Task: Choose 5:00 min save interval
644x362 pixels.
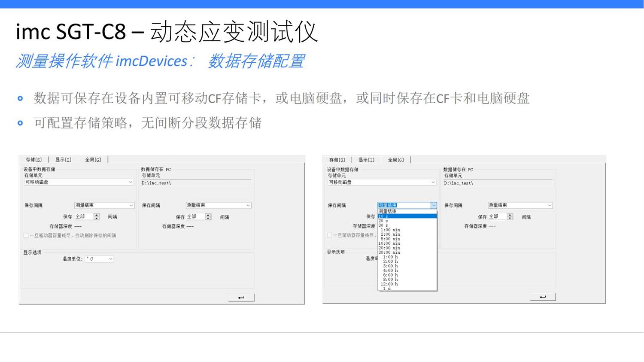Action: coord(407,239)
